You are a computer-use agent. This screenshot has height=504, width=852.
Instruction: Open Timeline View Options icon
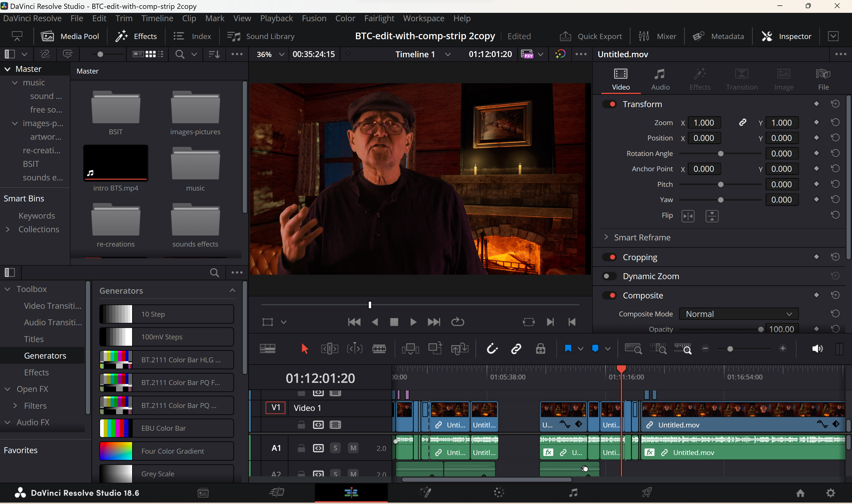(268, 349)
